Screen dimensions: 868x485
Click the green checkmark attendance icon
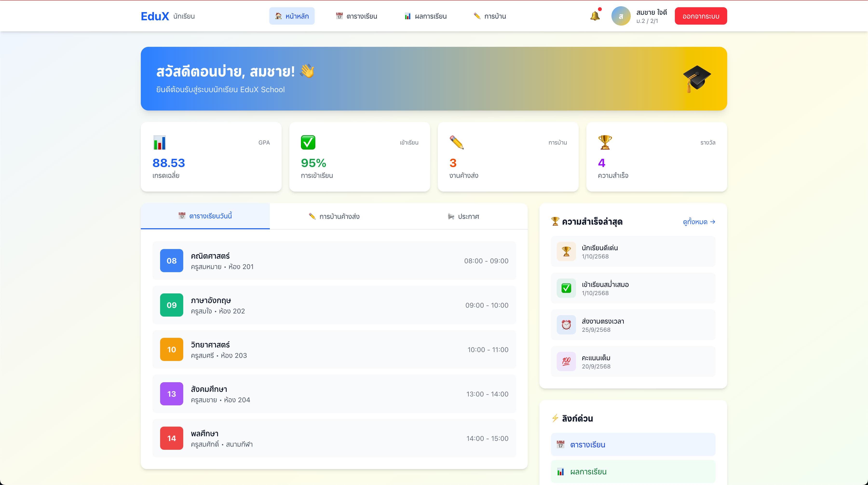308,142
